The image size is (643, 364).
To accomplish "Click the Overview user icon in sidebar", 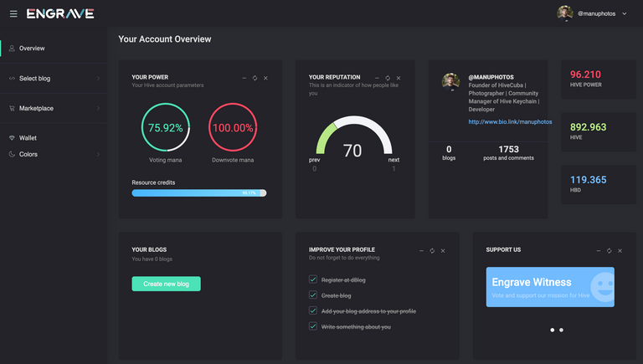I will click(12, 49).
